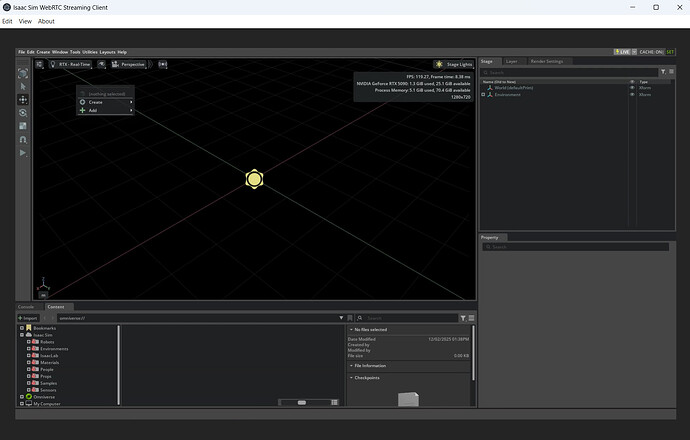690x440 pixels.
Task: Open viewport settings sliders icon
Action: (40, 64)
